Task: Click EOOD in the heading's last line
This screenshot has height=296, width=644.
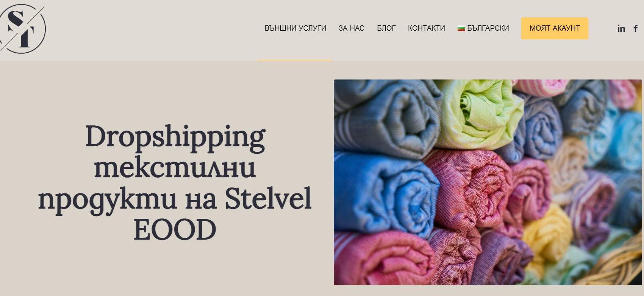Action: pyautogui.click(x=175, y=230)
